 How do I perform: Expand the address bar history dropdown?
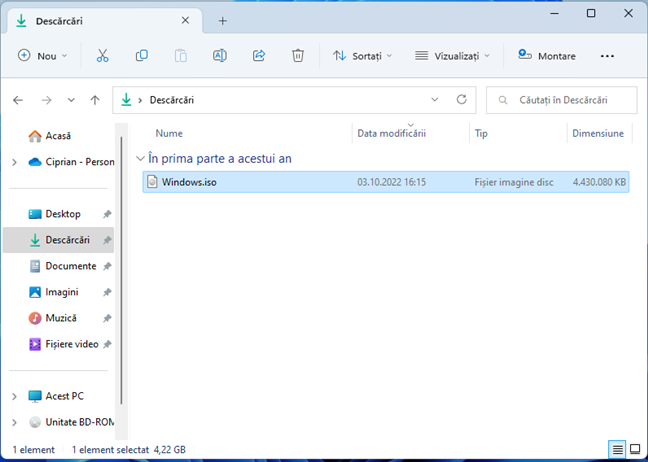click(x=434, y=100)
